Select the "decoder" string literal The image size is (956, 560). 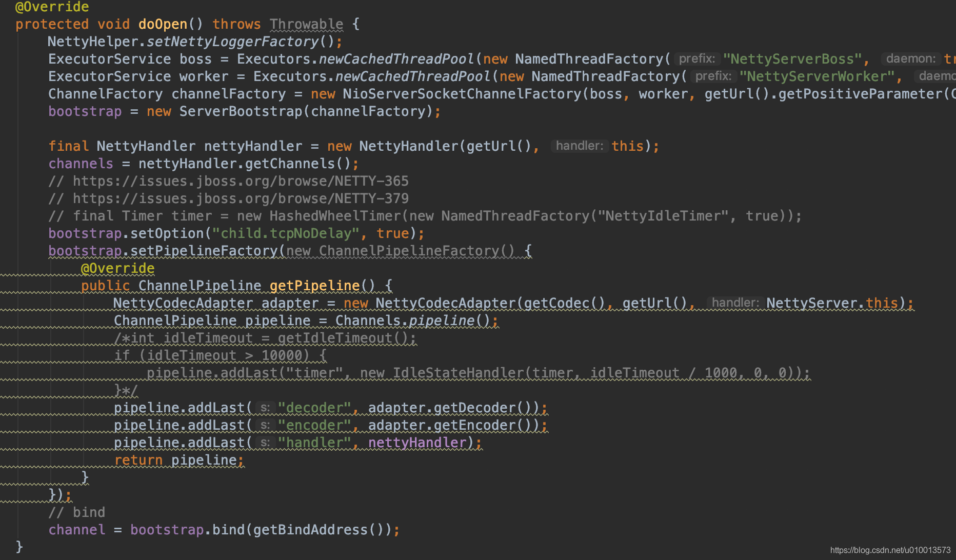coord(314,408)
